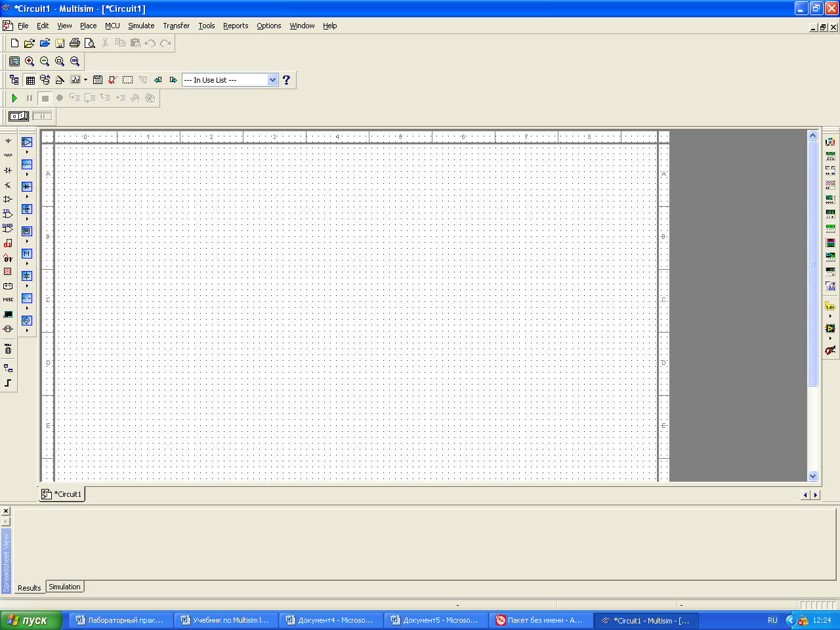
Task: Toggle the Spreadsheet View grid icon
Action: [30, 80]
